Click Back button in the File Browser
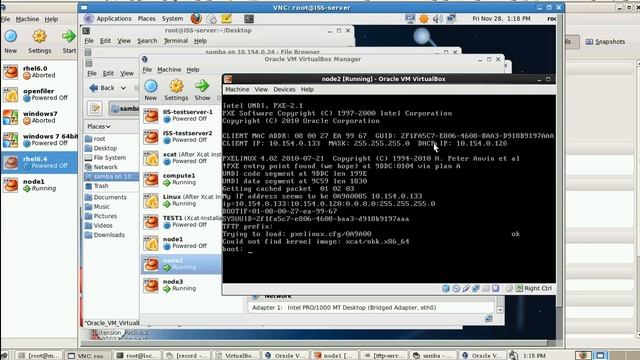 click(102, 88)
